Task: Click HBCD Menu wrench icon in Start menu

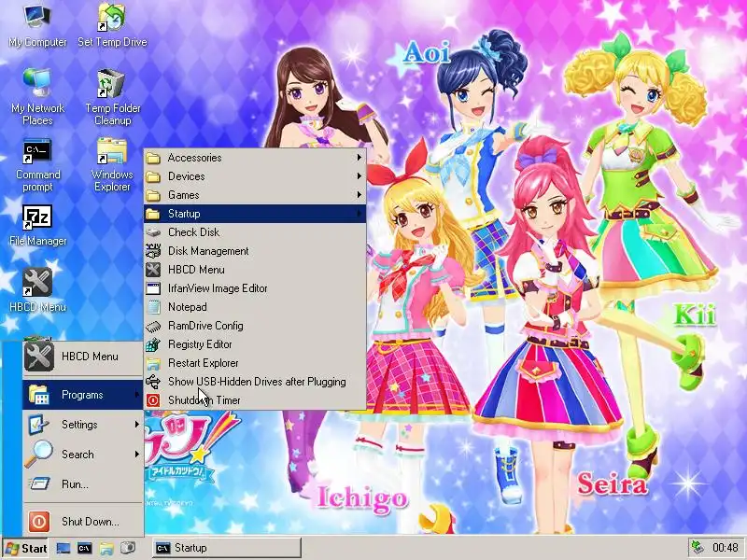Action: (x=38, y=357)
